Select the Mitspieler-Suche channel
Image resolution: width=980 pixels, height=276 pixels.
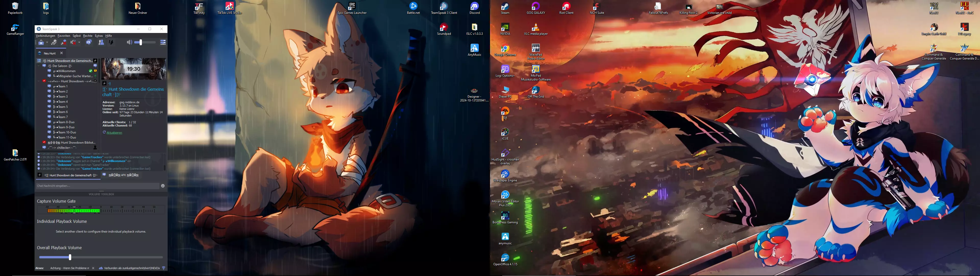tap(73, 76)
